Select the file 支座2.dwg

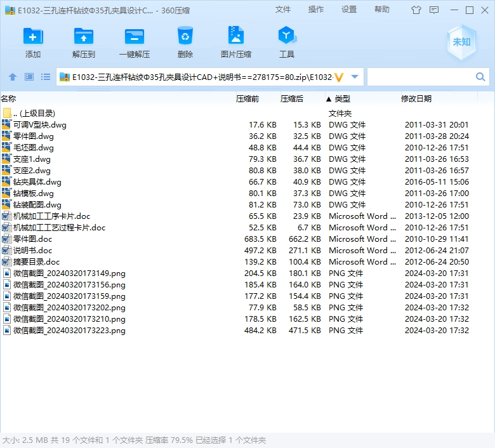[32, 171]
